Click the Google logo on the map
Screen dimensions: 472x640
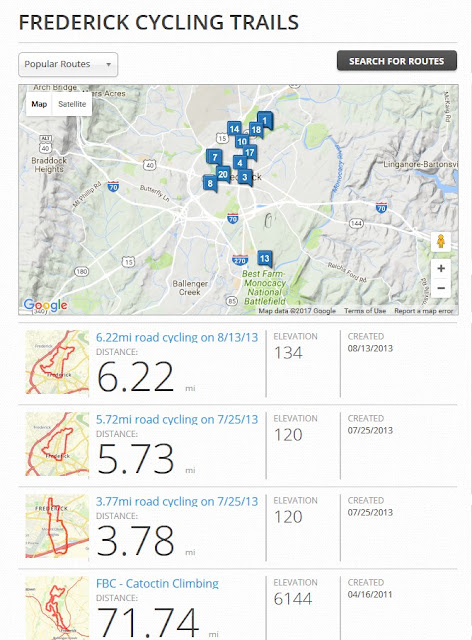tap(45, 305)
